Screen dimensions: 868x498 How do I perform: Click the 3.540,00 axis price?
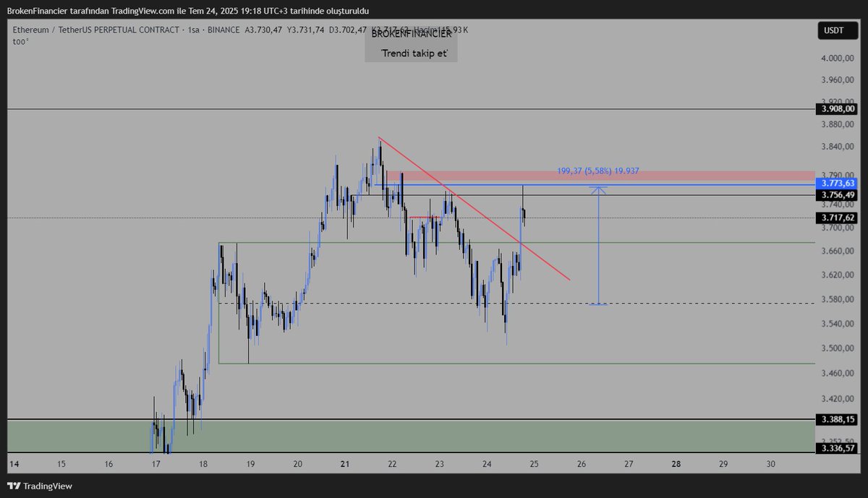(837, 324)
